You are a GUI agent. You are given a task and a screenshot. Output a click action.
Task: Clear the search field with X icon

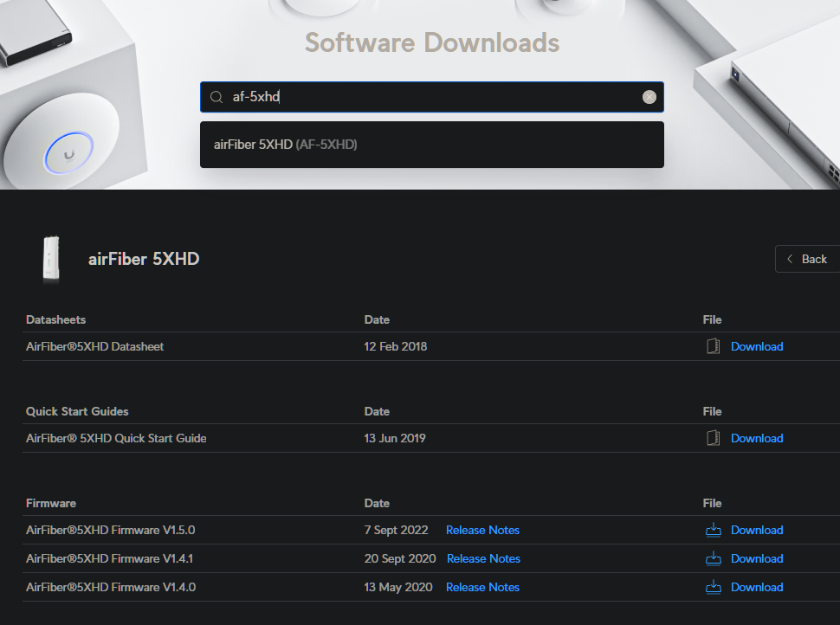(x=649, y=97)
